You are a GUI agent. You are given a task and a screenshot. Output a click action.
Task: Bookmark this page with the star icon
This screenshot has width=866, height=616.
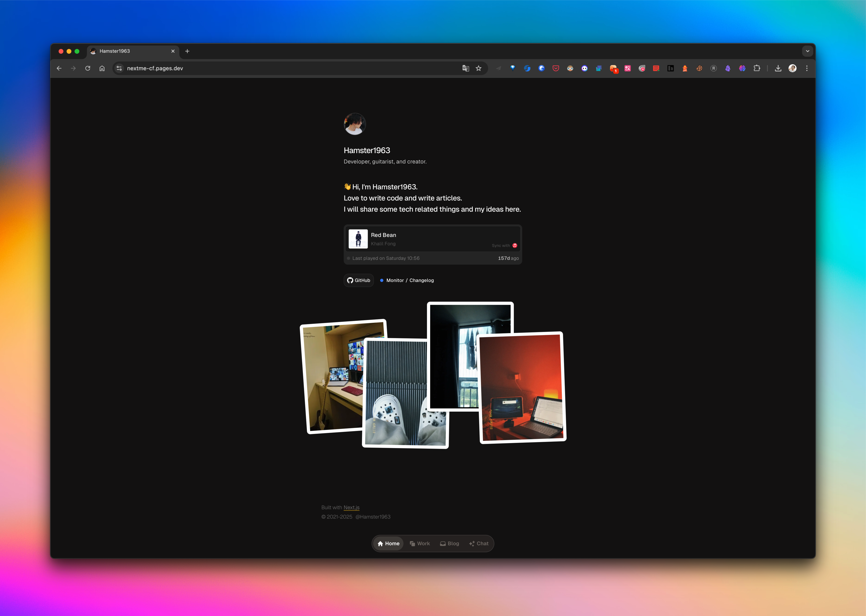pos(479,68)
